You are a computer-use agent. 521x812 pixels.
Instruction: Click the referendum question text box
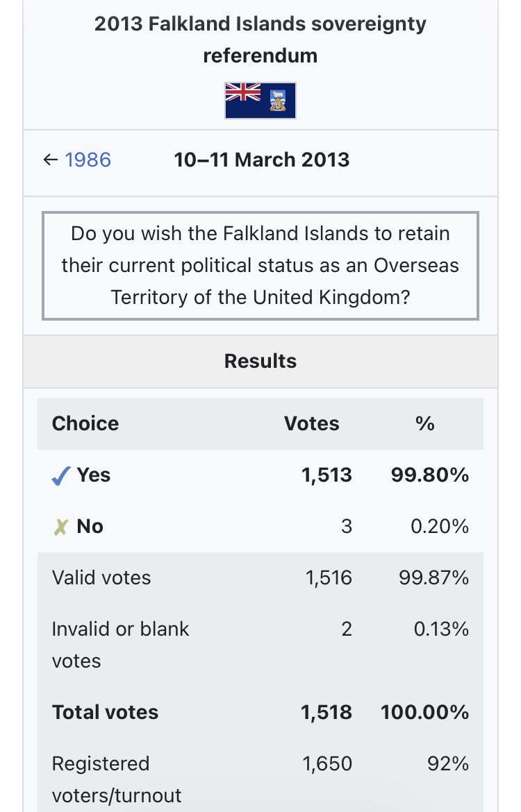pyautogui.click(x=260, y=266)
